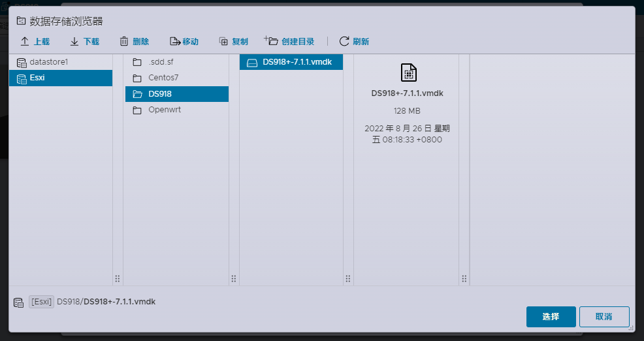Select the Esxi datastore

tap(37, 78)
